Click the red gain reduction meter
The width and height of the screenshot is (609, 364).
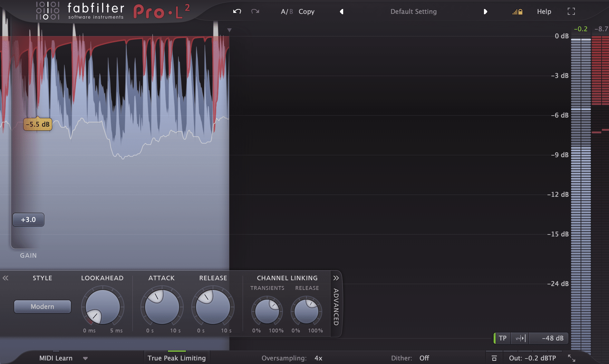point(600,71)
